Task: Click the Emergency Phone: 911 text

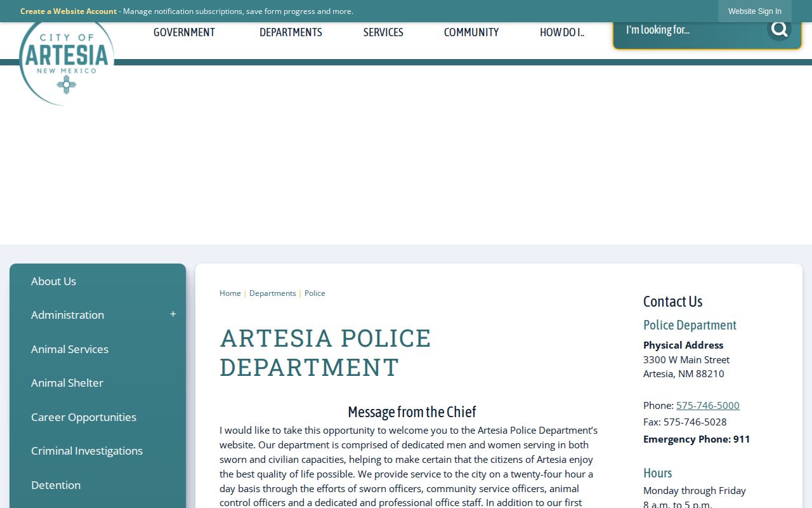Action: click(x=697, y=439)
